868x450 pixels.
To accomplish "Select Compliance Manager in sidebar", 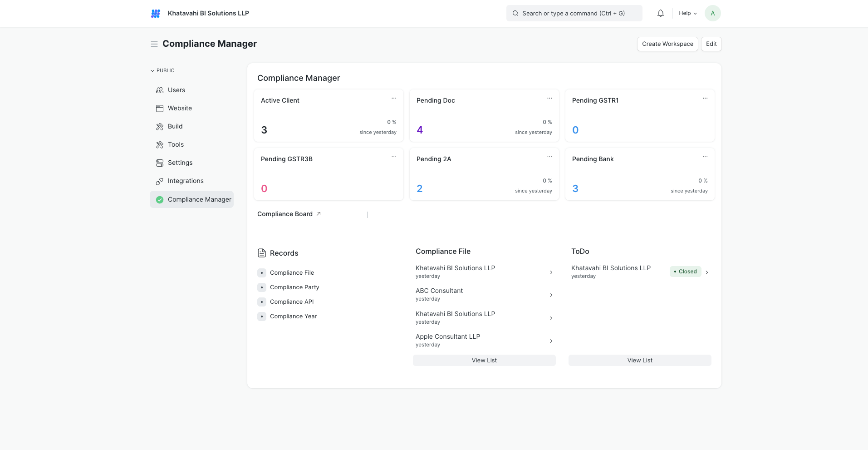I will [x=191, y=199].
